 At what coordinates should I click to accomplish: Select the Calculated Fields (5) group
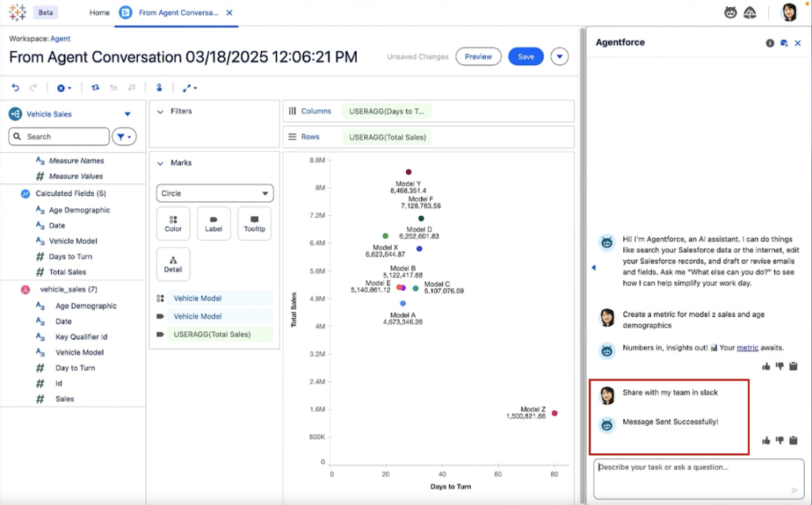71,193
